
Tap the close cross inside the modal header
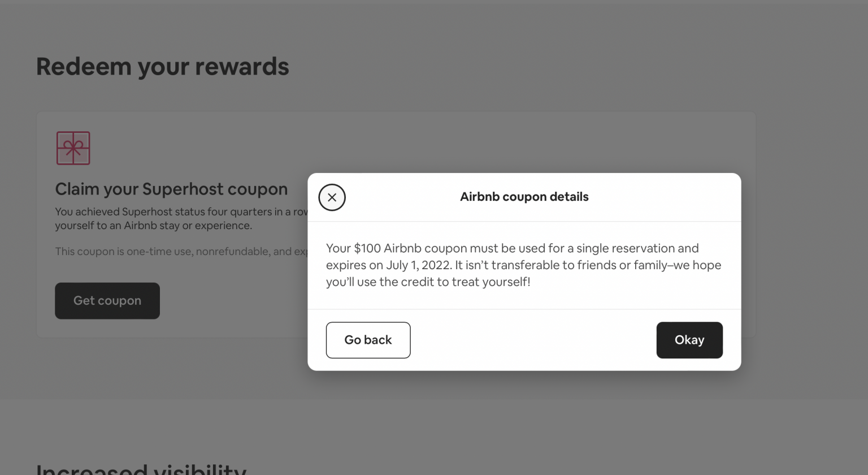[332, 197]
